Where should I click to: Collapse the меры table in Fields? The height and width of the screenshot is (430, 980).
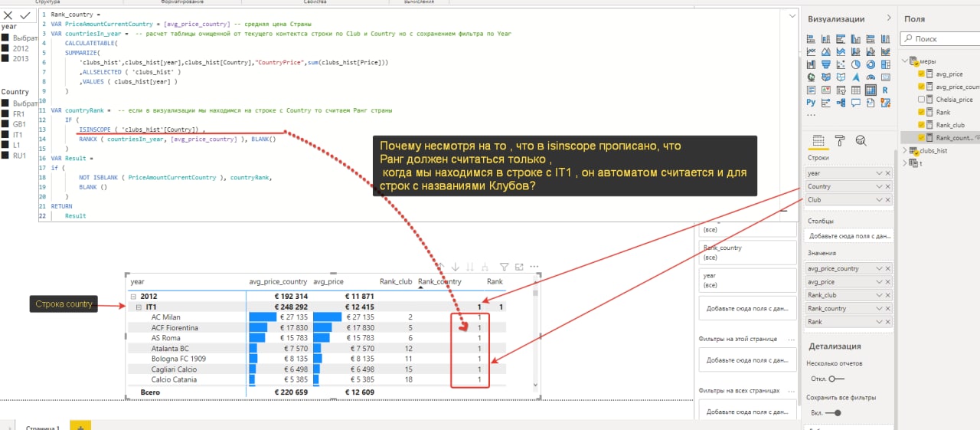click(905, 61)
